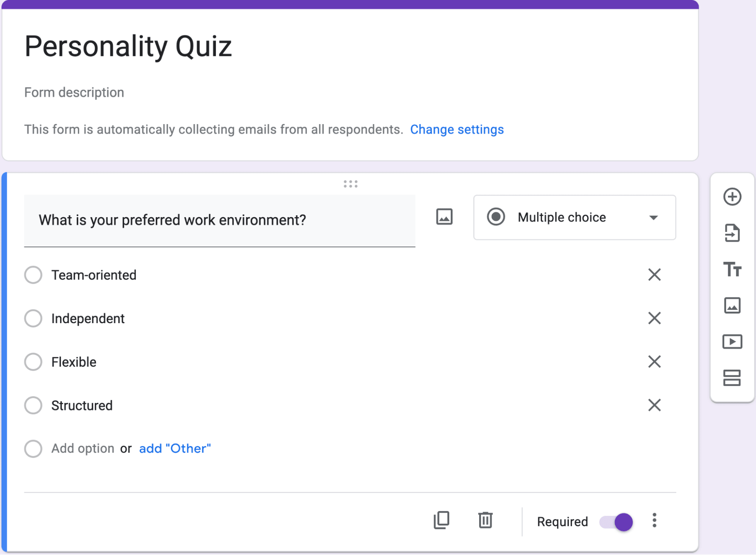Click the Change settings link
The width and height of the screenshot is (756, 555).
point(457,129)
